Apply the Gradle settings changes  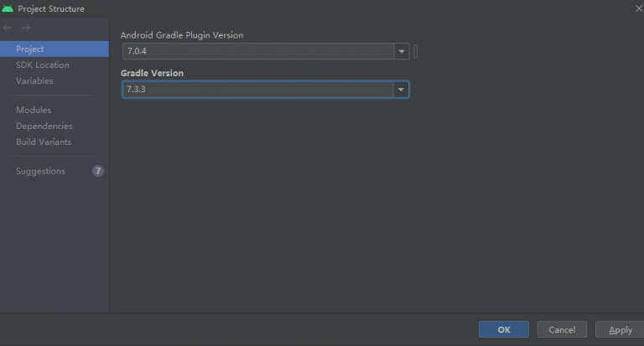pyautogui.click(x=621, y=329)
